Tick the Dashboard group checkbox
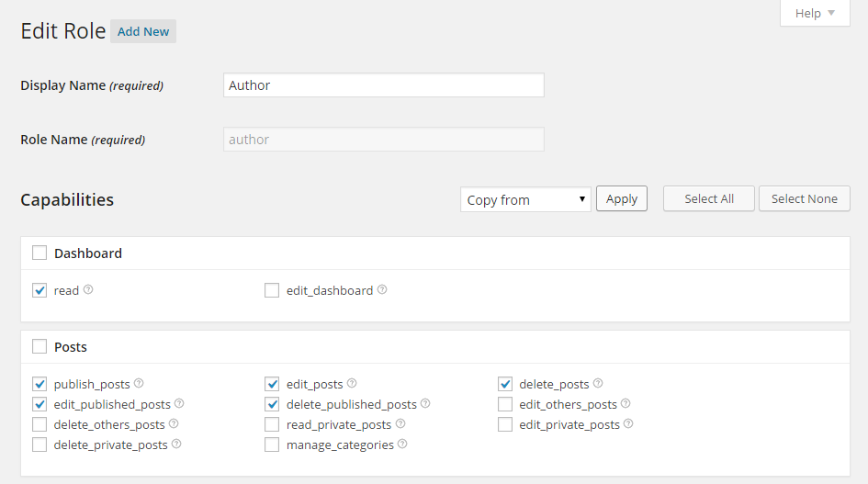The image size is (868, 484). click(39, 253)
